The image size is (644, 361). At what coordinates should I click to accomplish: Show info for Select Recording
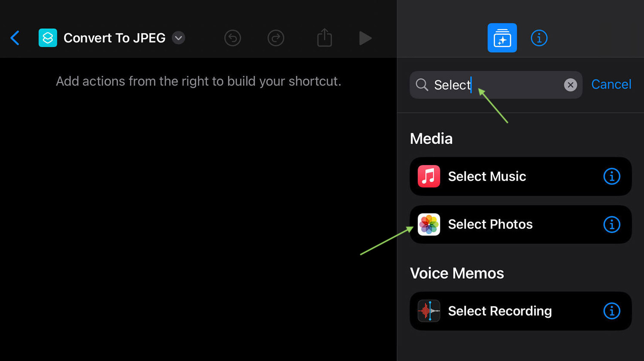[612, 311]
